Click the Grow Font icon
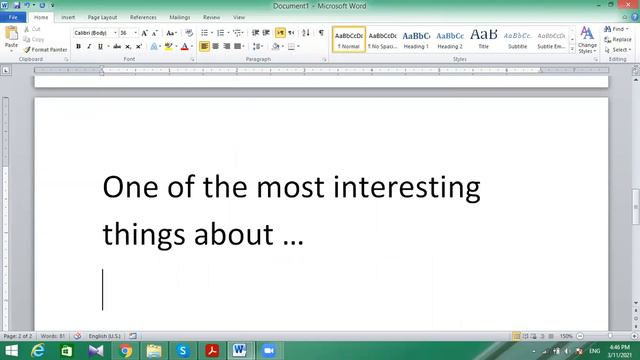The image size is (640, 360). point(144,33)
